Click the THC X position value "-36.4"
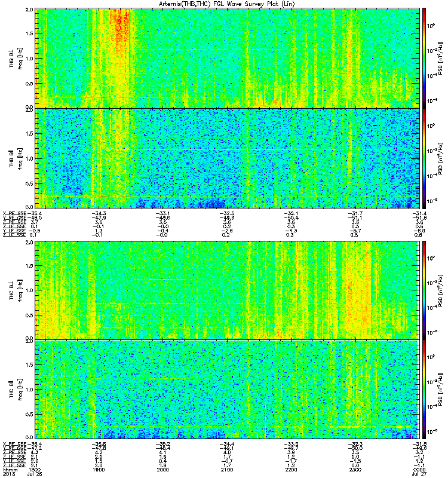The image size is (448, 478). (35, 444)
